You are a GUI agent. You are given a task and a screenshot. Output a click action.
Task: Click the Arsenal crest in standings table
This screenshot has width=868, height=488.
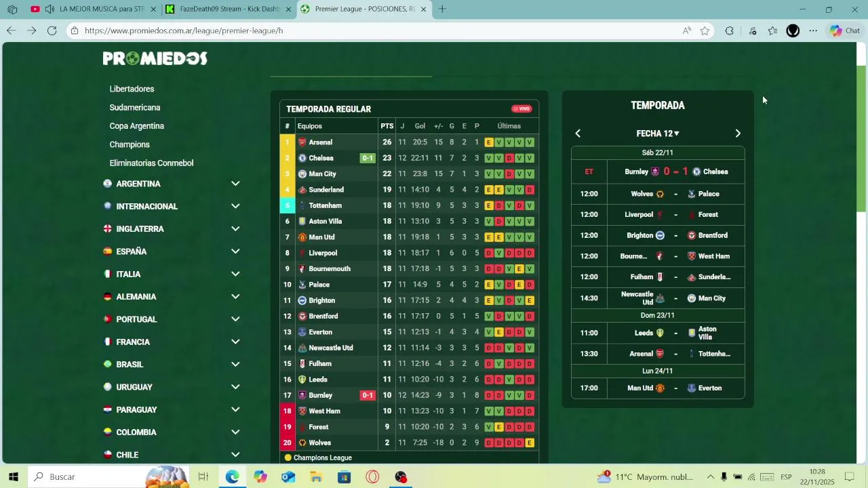click(302, 142)
